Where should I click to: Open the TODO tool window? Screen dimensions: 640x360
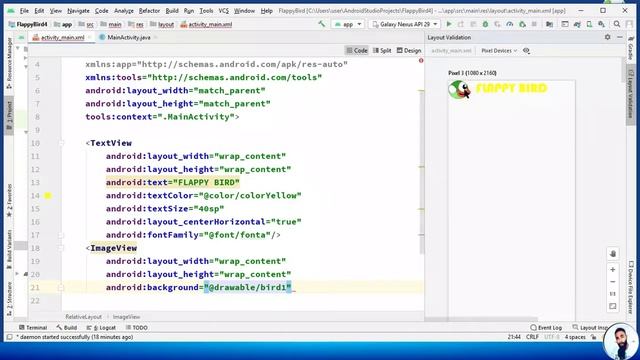coord(136,327)
